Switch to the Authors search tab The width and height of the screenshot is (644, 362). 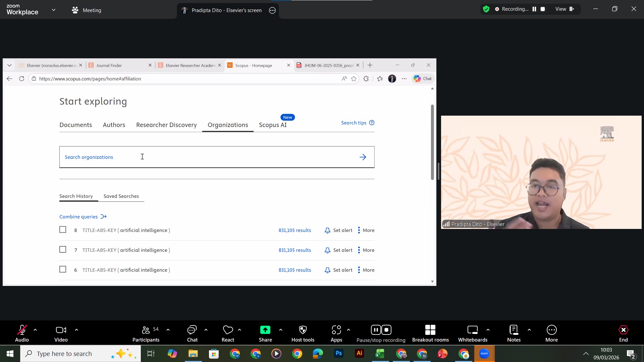(114, 125)
